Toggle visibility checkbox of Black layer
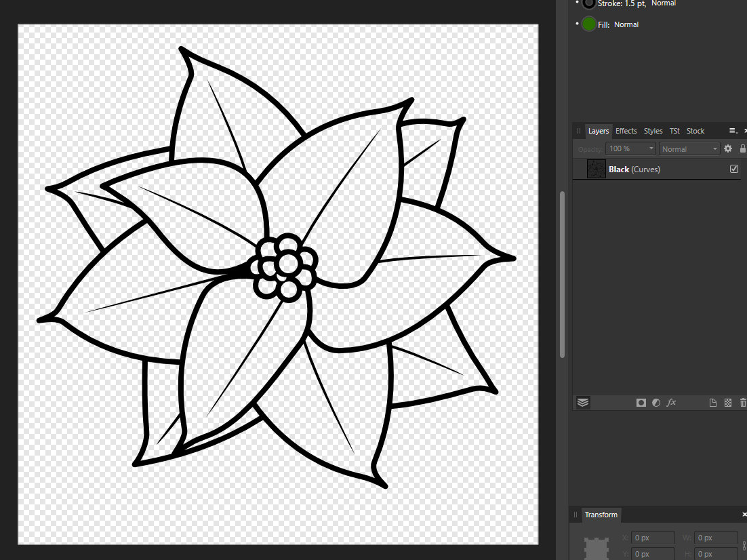The width and height of the screenshot is (747, 560). coord(733,169)
